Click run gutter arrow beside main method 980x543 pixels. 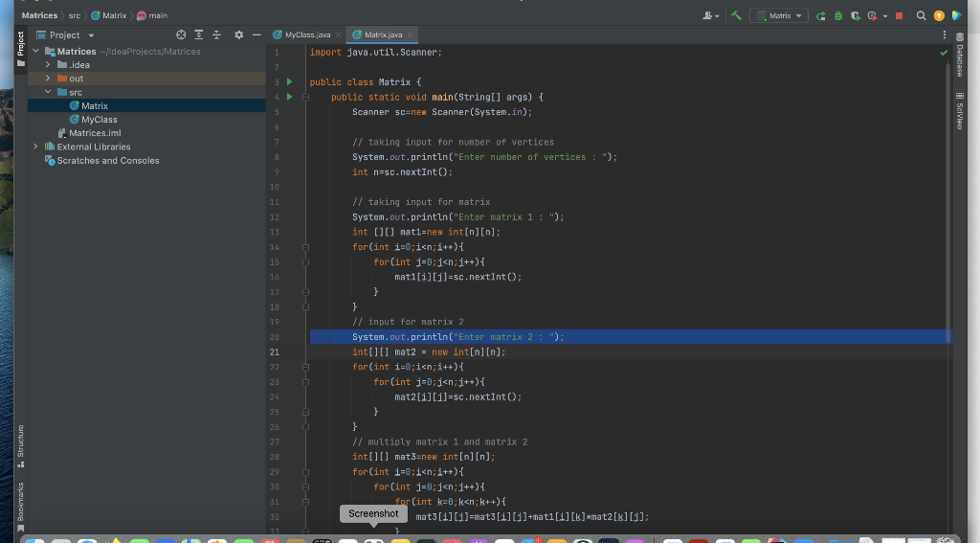point(291,97)
